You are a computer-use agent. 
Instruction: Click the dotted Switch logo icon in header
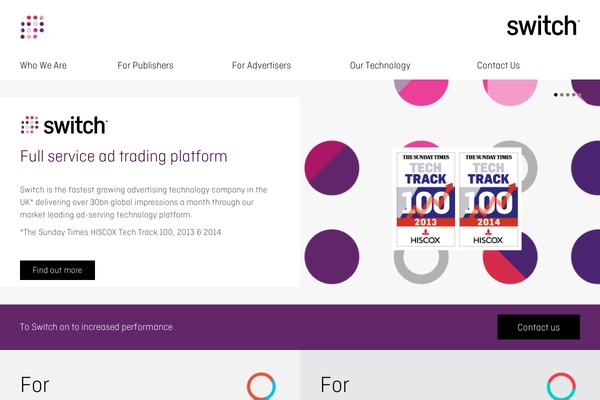[32, 27]
